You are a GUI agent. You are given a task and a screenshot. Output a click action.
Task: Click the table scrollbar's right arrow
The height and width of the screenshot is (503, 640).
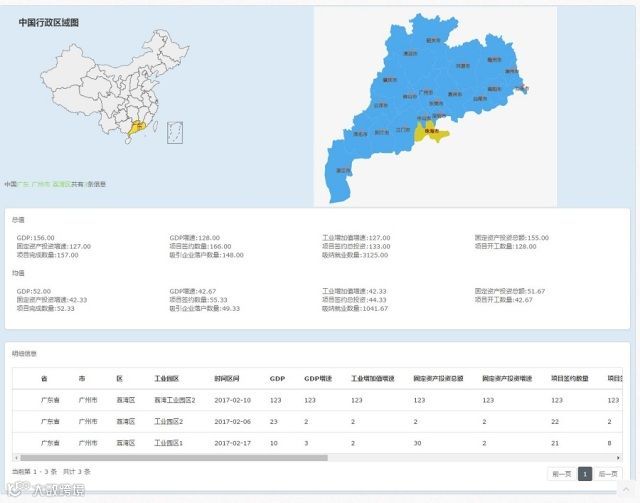pos(619,458)
